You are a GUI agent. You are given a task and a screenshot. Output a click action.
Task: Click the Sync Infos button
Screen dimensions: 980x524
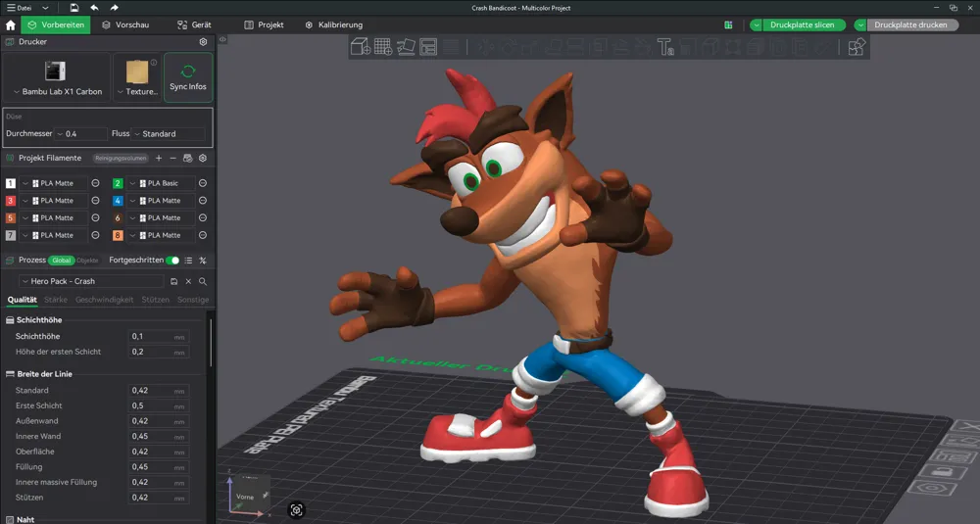click(x=188, y=77)
